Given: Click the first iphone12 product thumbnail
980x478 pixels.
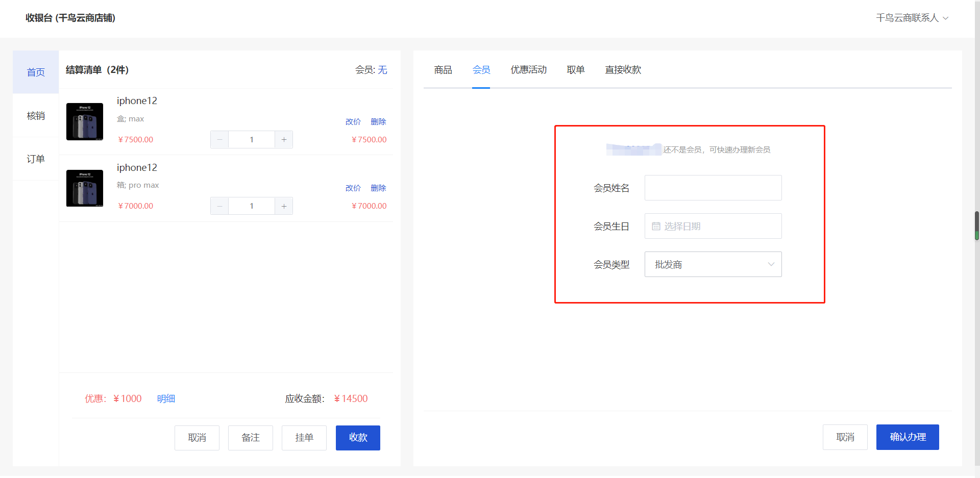Looking at the screenshot, I should click(85, 121).
